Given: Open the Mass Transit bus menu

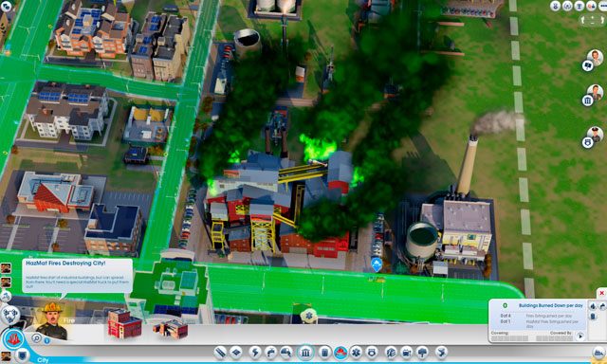Looking at the screenshot, I should [x=407, y=353].
